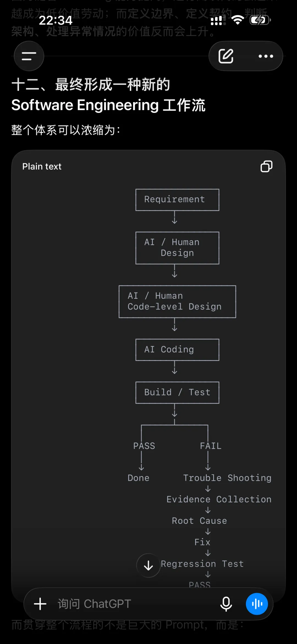Tap the Evidence Collection text
The width and height of the screenshot is (297, 644).
point(219,499)
